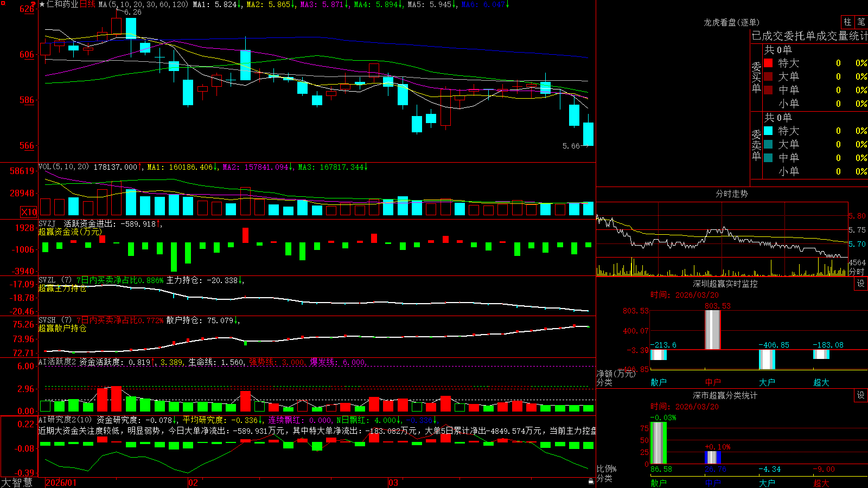Click the lock icon below the chart
This screenshot has width=868, height=488.
[591, 481]
